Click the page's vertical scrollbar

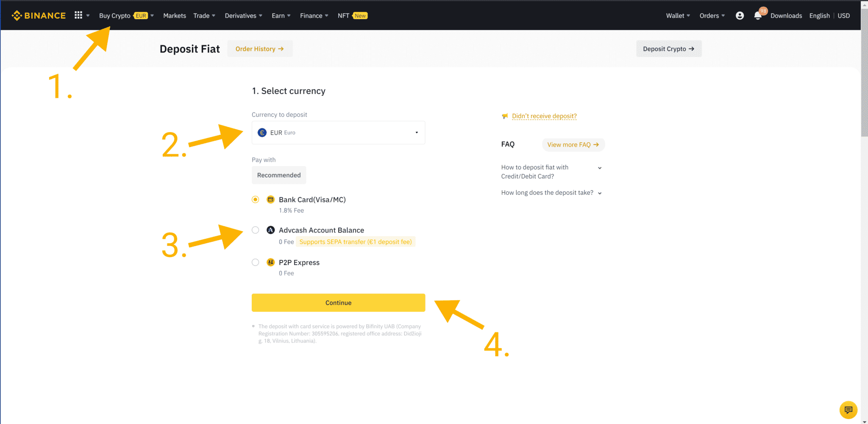(x=864, y=85)
